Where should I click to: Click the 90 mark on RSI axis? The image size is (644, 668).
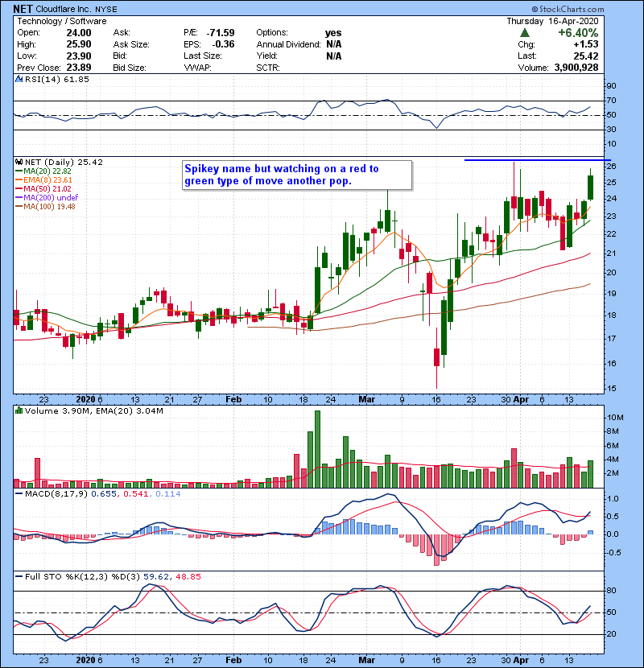tap(611, 85)
